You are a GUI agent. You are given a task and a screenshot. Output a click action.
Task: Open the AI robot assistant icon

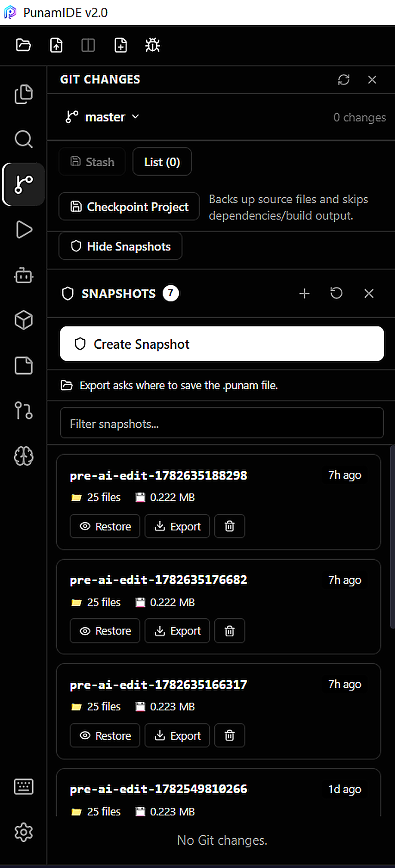pos(23,275)
